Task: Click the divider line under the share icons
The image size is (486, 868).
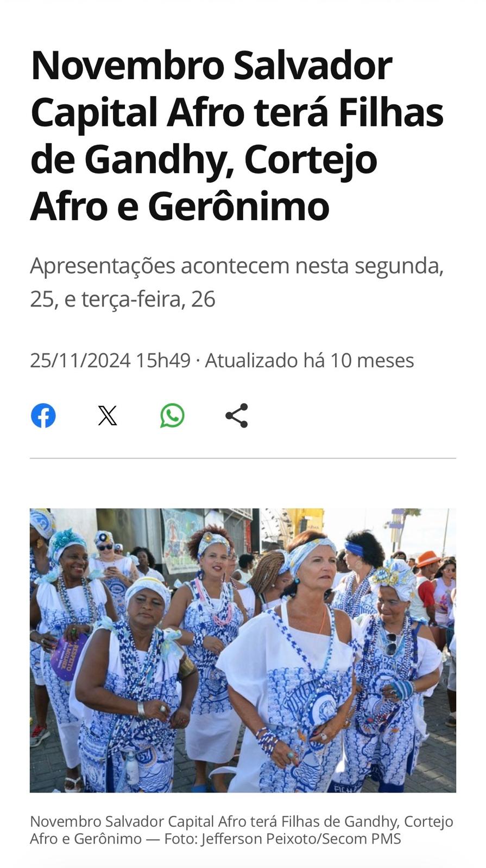Action: coord(243,458)
